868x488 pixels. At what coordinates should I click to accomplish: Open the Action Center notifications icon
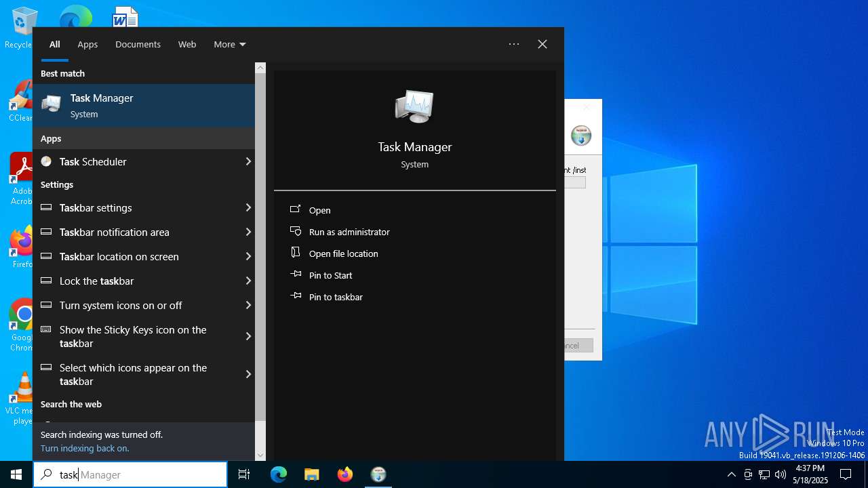coord(846,474)
